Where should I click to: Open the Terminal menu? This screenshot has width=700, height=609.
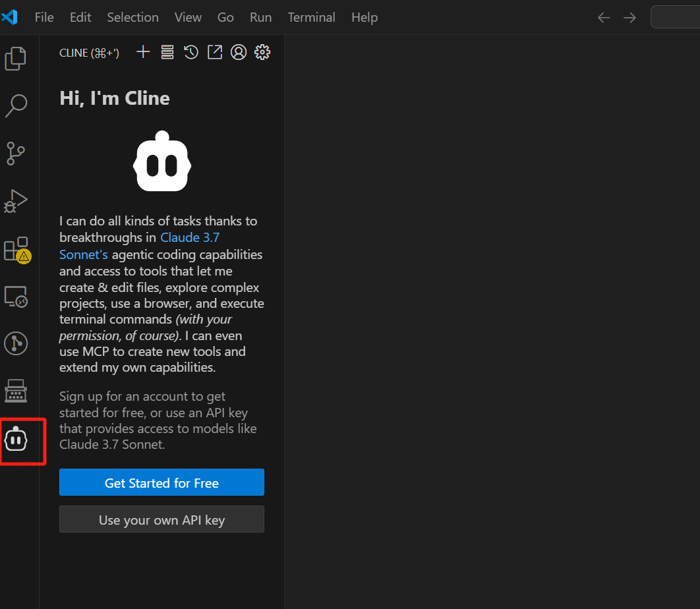pos(311,17)
